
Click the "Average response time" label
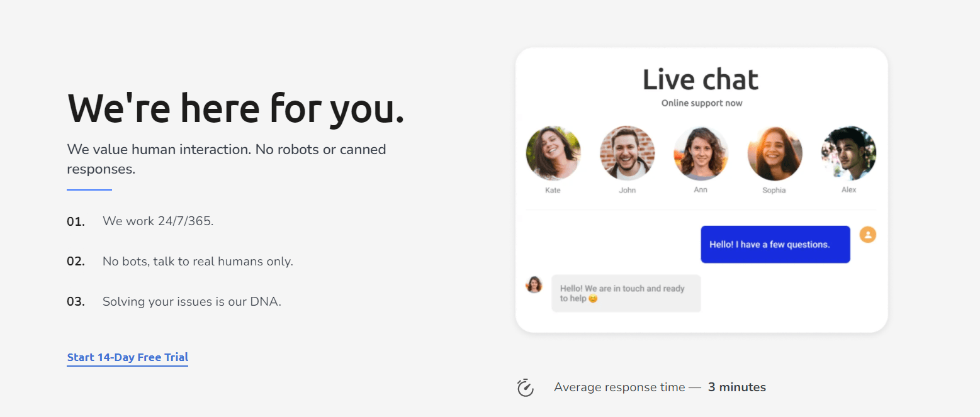[619, 387]
